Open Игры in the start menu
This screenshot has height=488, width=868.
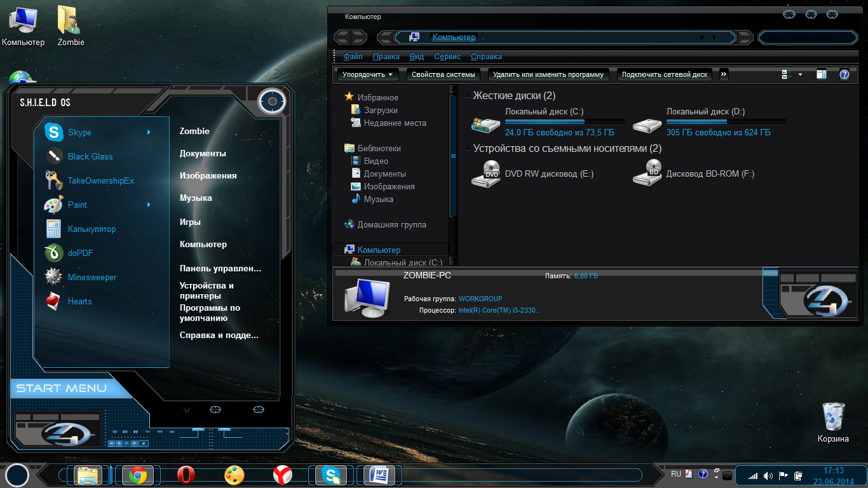190,222
